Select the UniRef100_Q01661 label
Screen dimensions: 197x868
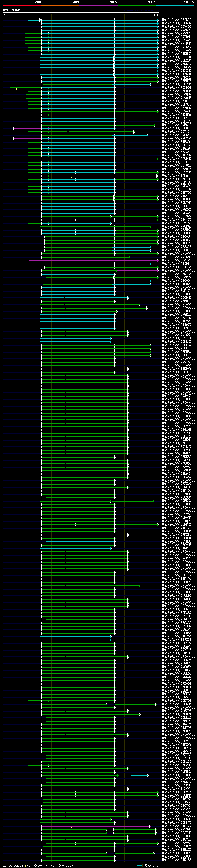click(x=177, y=335)
